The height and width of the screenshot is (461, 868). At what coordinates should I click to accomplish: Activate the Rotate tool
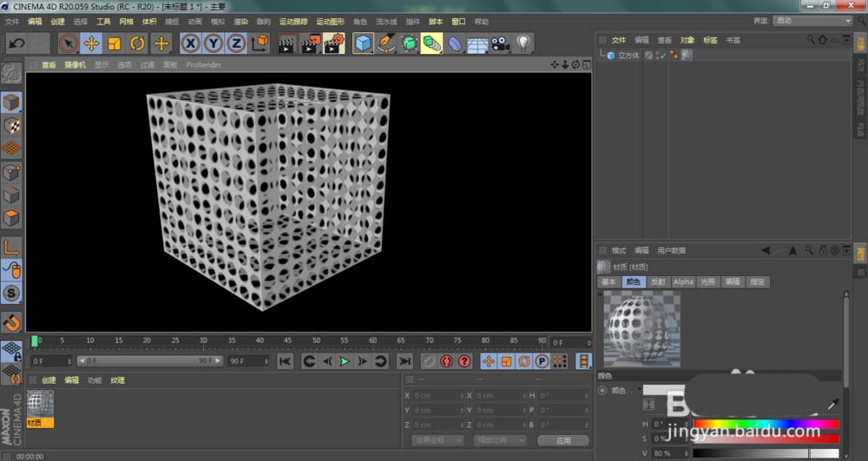137,43
